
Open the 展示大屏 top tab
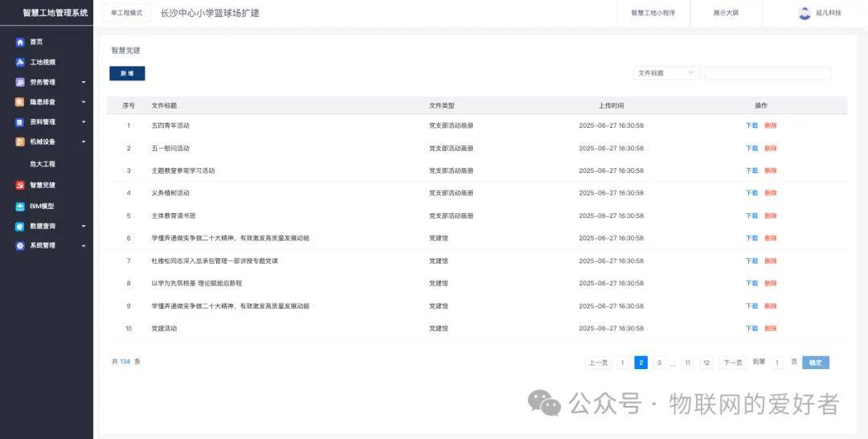(x=726, y=13)
